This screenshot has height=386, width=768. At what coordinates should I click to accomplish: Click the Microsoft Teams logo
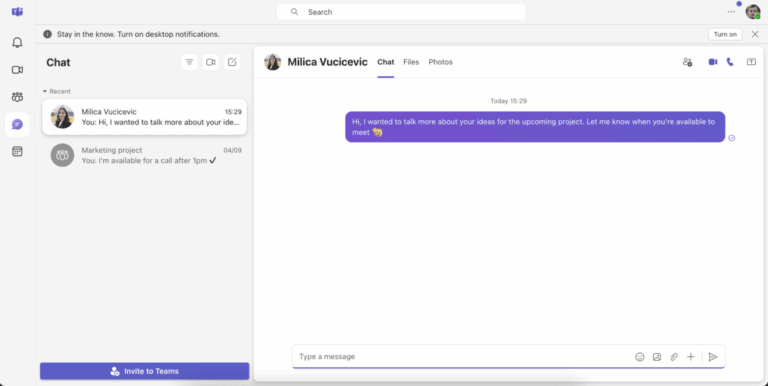coord(17,12)
